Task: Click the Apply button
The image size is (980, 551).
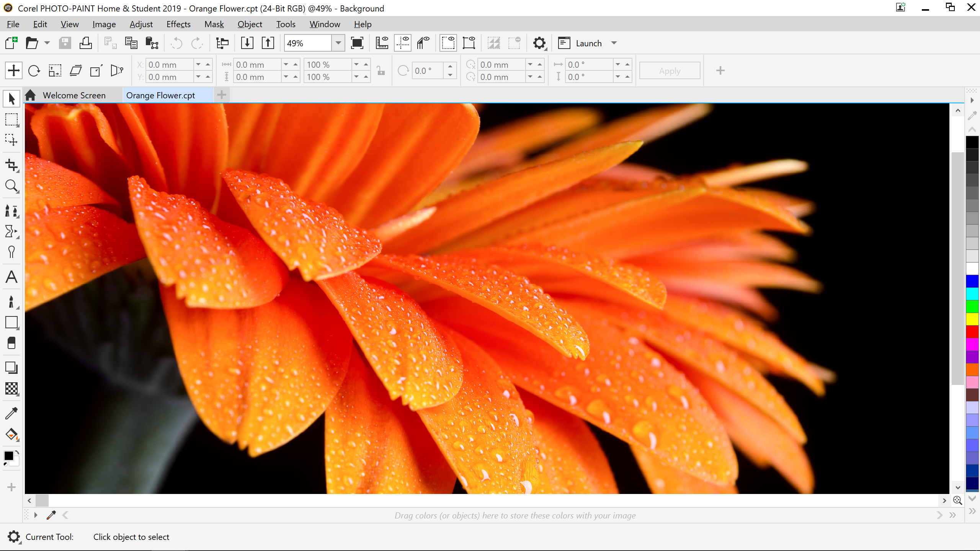Action: pos(670,70)
